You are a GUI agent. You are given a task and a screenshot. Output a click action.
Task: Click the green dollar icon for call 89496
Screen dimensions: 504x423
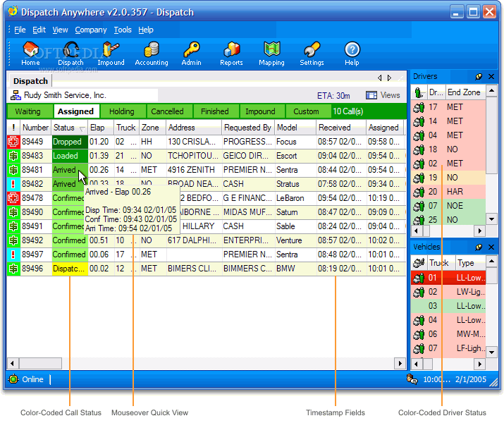tap(13, 269)
